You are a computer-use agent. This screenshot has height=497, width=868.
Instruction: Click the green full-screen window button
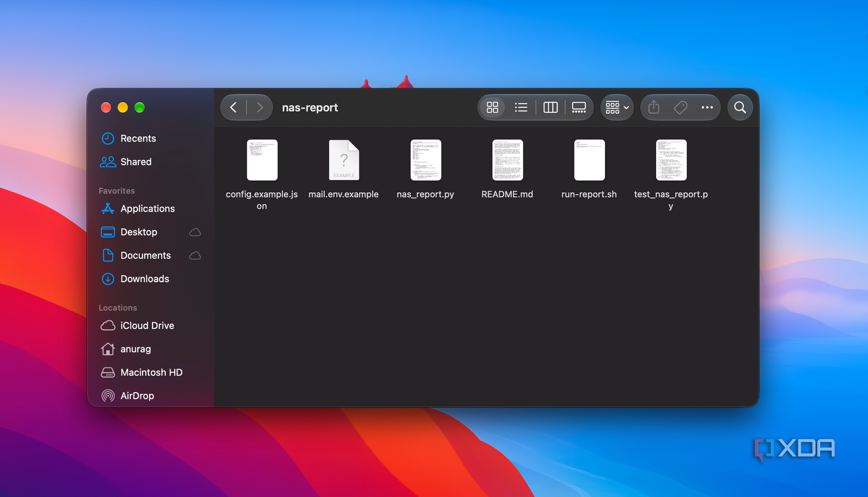pyautogui.click(x=139, y=107)
